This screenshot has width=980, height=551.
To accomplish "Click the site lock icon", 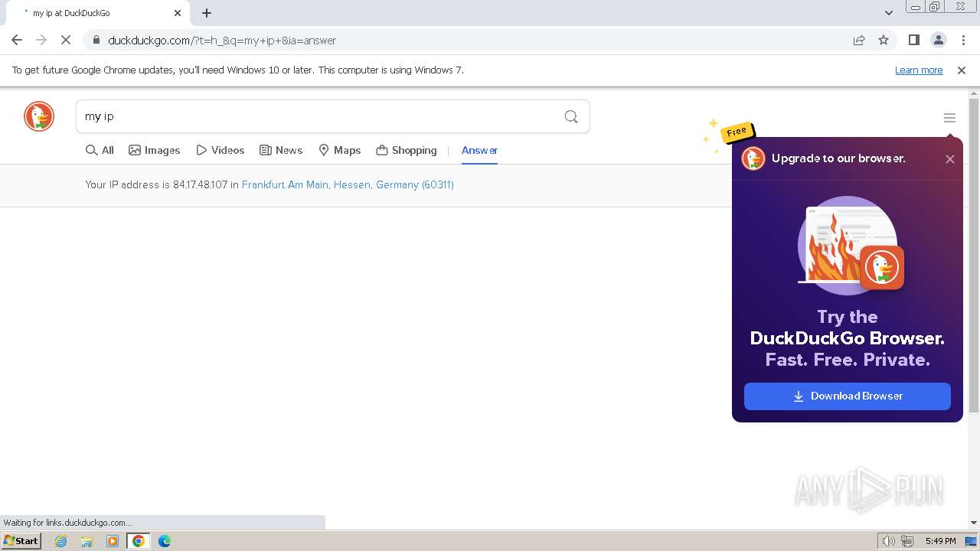I will point(96,41).
